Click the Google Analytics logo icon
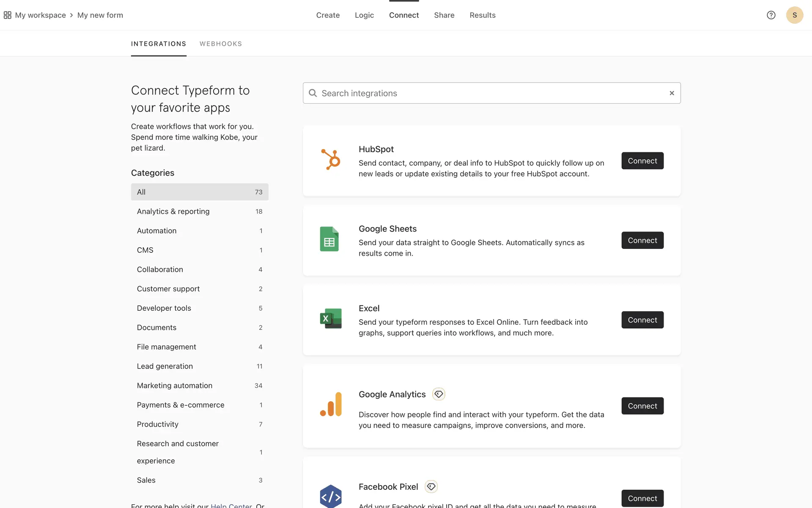812x508 pixels. [331, 404]
